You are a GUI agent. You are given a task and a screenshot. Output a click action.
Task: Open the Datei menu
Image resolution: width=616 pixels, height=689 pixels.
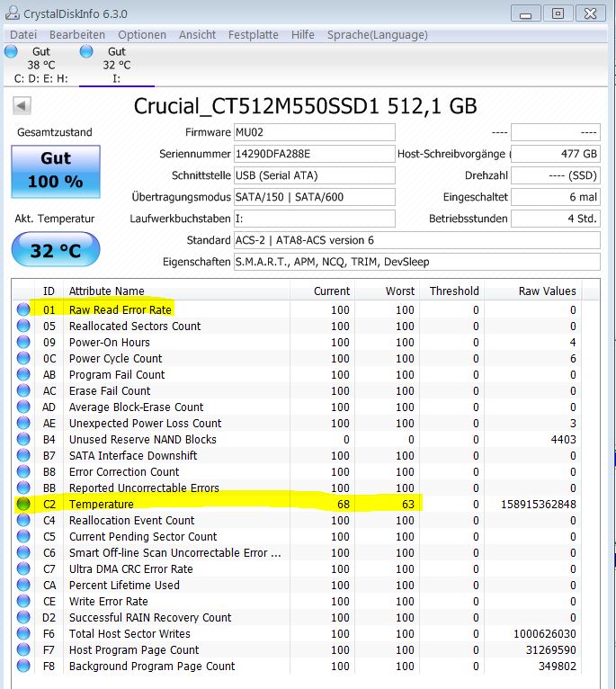(23, 35)
